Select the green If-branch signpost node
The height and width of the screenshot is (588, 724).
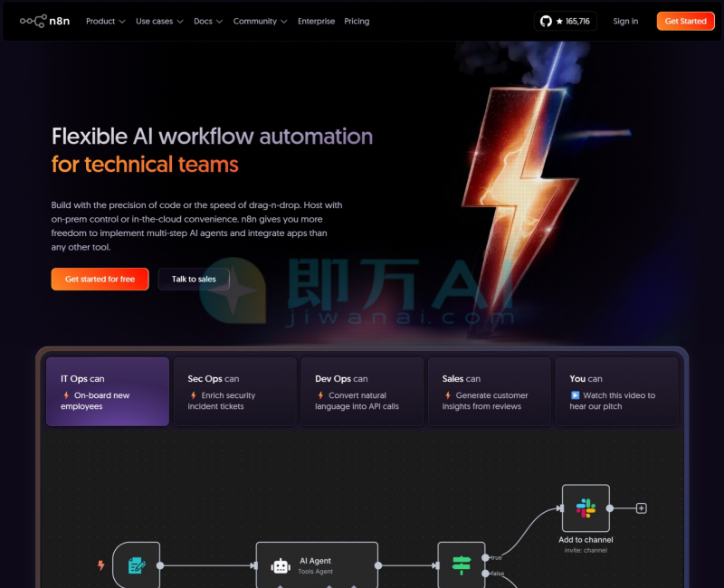[462, 565]
